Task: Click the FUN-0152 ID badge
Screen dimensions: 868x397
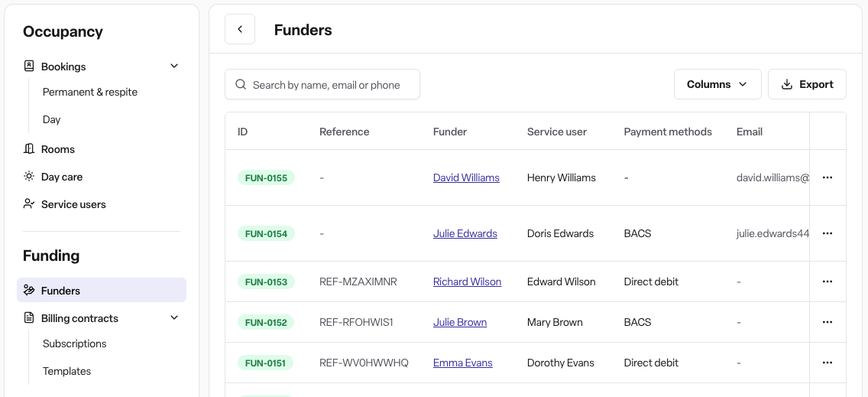Action: click(266, 322)
